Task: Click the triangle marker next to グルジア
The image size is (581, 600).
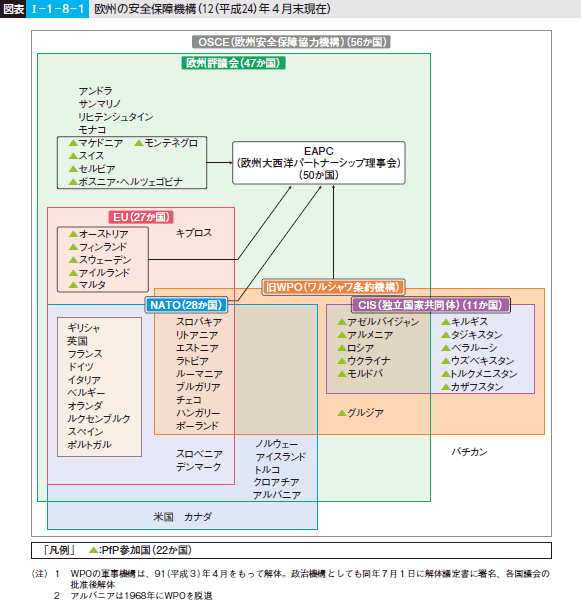Action: point(342,413)
